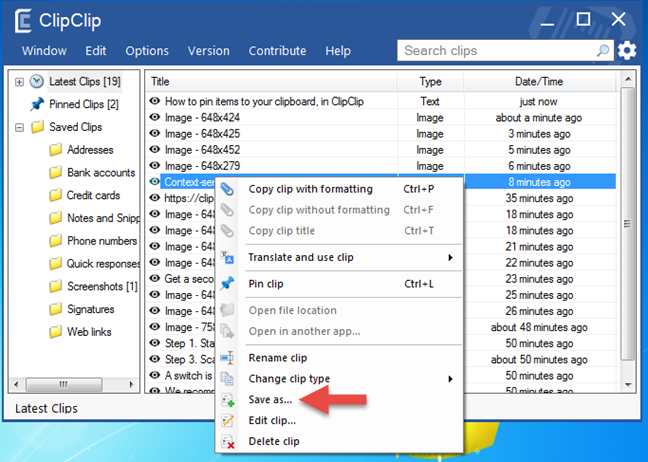Click the Addresses folder icon
This screenshot has height=462, width=648.
[x=55, y=150]
